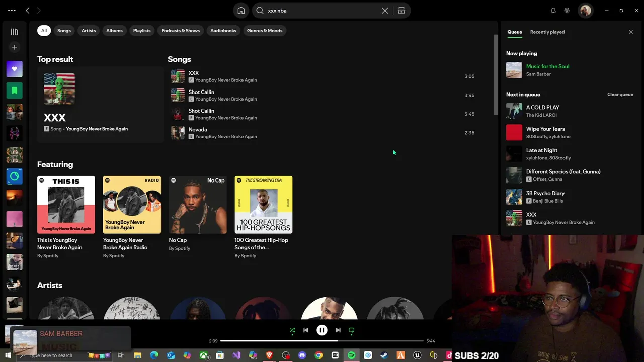This screenshot has height=362, width=644.
Task: Toggle shuffle playback
Action: pyautogui.click(x=292, y=330)
